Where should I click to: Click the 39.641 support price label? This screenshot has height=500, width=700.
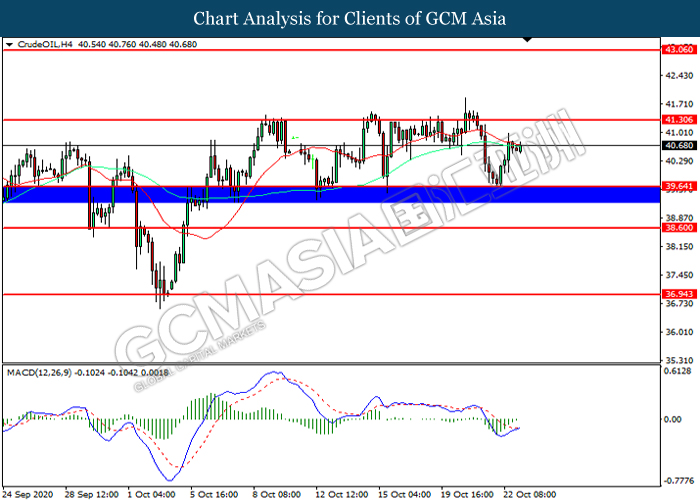click(x=679, y=186)
